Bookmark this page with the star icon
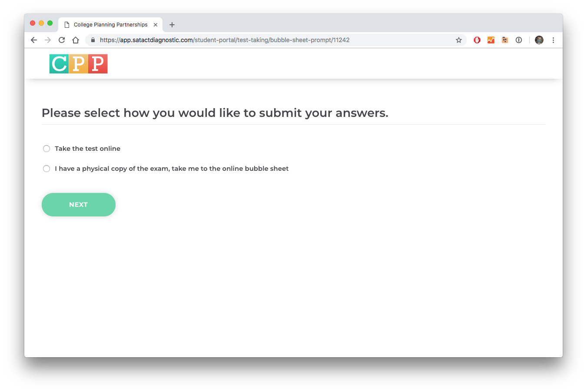The height and width of the screenshot is (392, 587). click(x=458, y=40)
